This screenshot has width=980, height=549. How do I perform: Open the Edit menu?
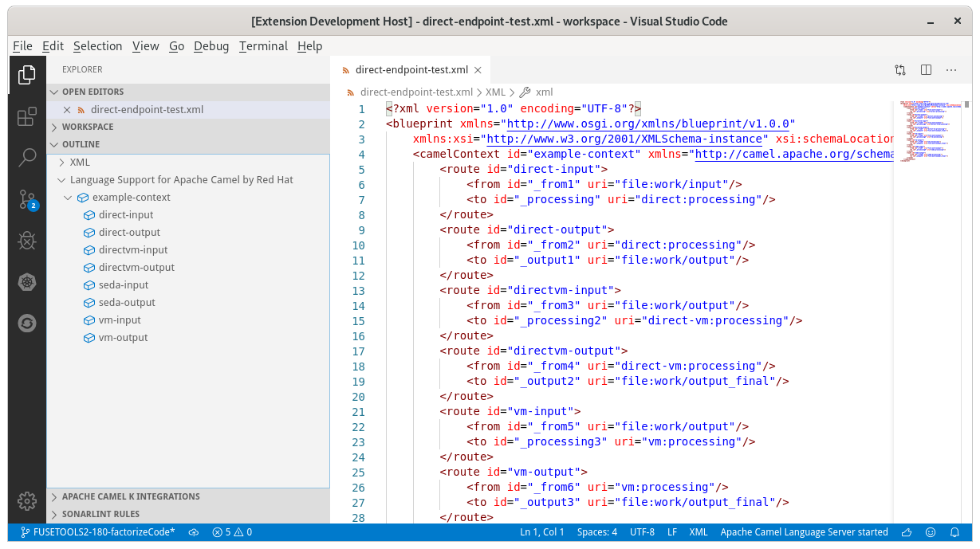(53, 46)
